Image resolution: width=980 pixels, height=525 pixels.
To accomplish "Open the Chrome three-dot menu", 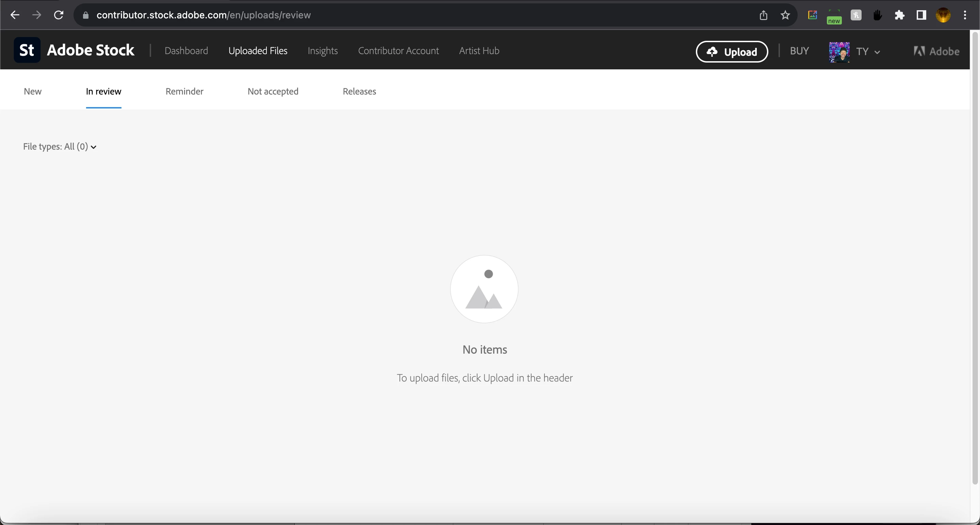I will tap(965, 15).
